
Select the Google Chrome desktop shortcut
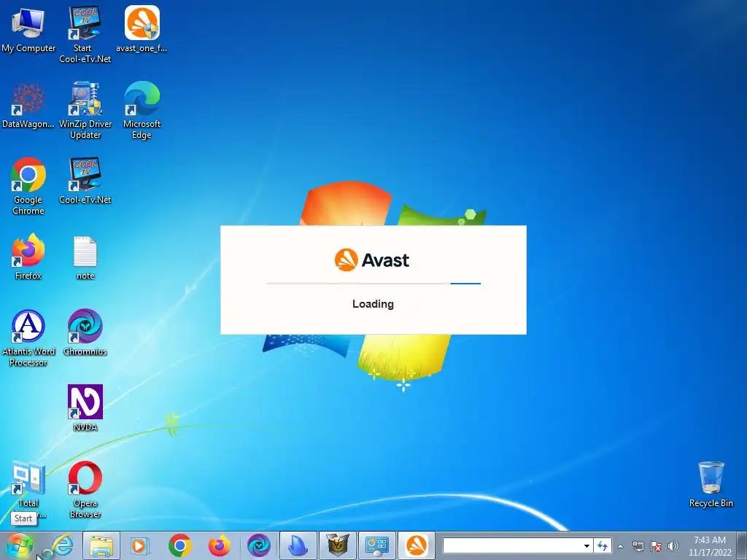(x=28, y=186)
